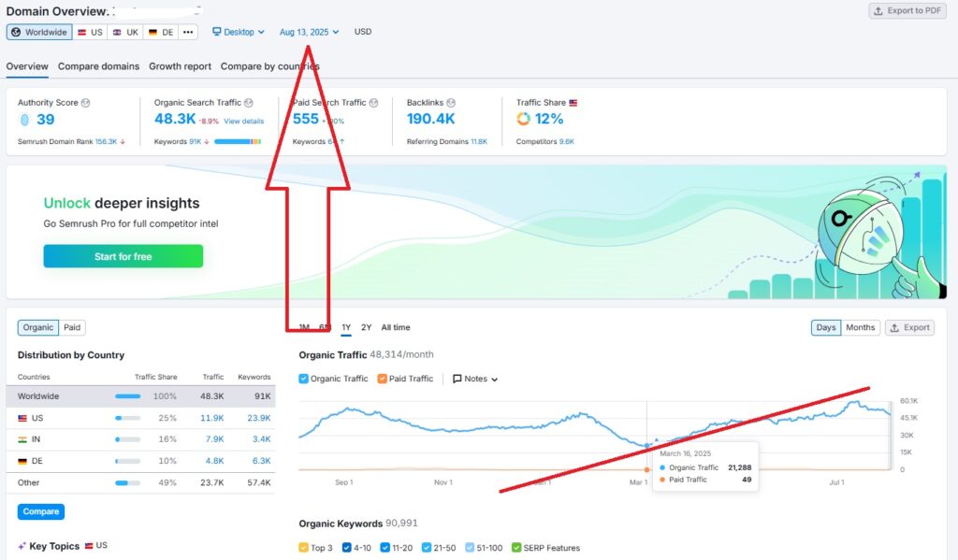Image resolution: width=958 pixels, height=560 pixels.
Task: Toggle the Paid Traffic checkbox
Action: click(x=383, y=379)
